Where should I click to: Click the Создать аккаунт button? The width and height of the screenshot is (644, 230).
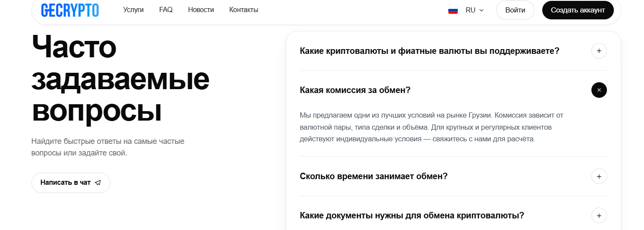coord(578,10)
